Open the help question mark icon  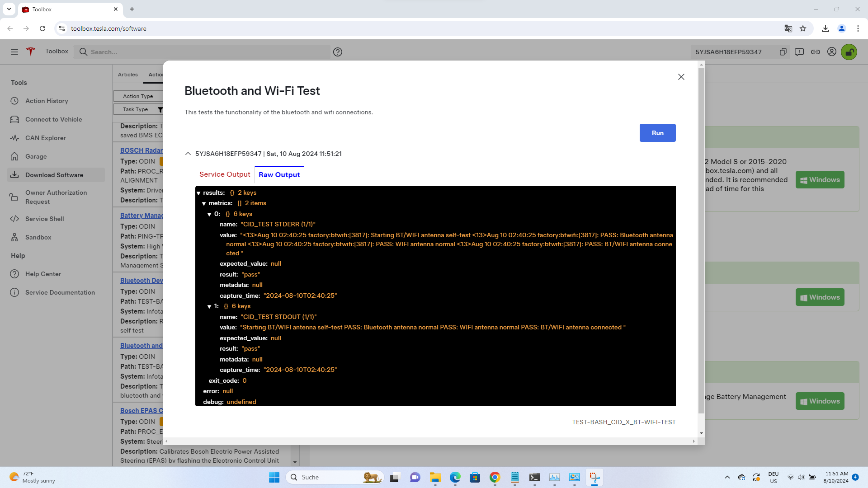tap(338, 52)
